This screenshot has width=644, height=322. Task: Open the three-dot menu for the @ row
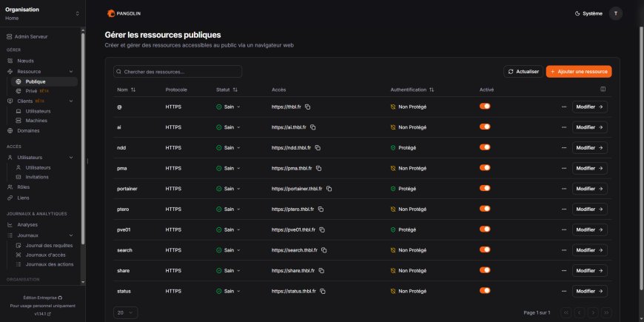pos(564,107)
